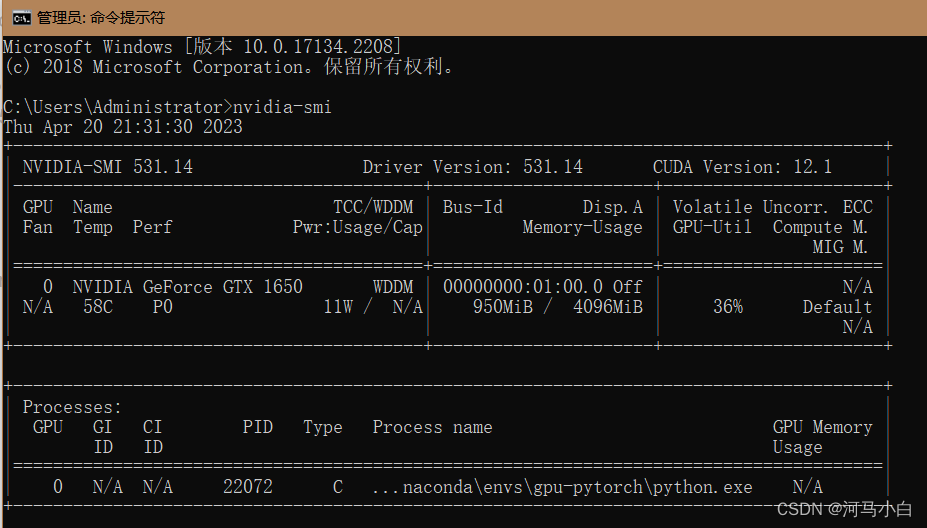Viewport: 927px width, 528px height.
Task: Click the 'Processes:' section label
Action: [72, 407]
